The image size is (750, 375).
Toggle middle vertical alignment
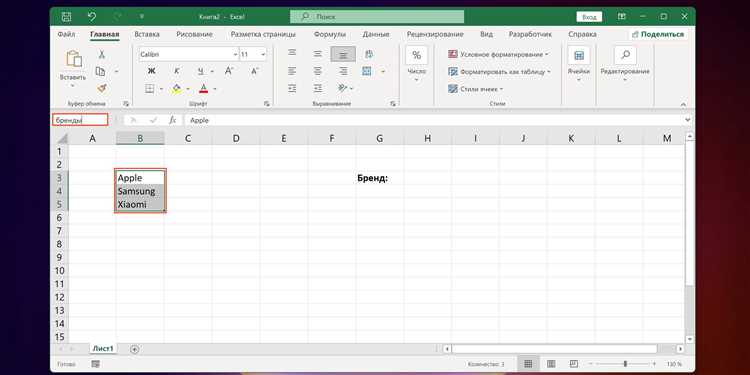coord(318,54)
